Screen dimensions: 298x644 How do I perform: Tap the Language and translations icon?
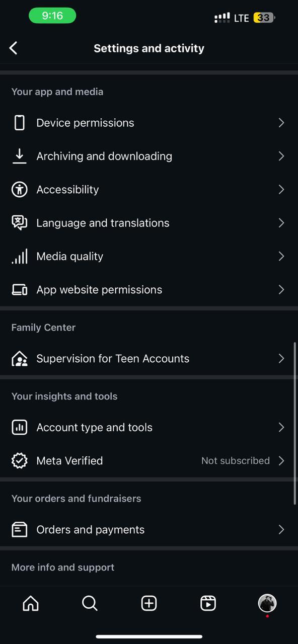click(x=19, y=223)
